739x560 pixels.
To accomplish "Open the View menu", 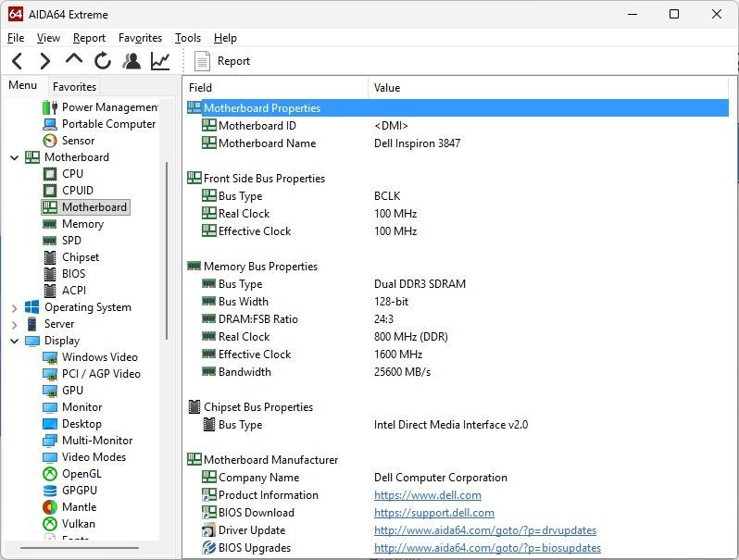I will 48,38.
